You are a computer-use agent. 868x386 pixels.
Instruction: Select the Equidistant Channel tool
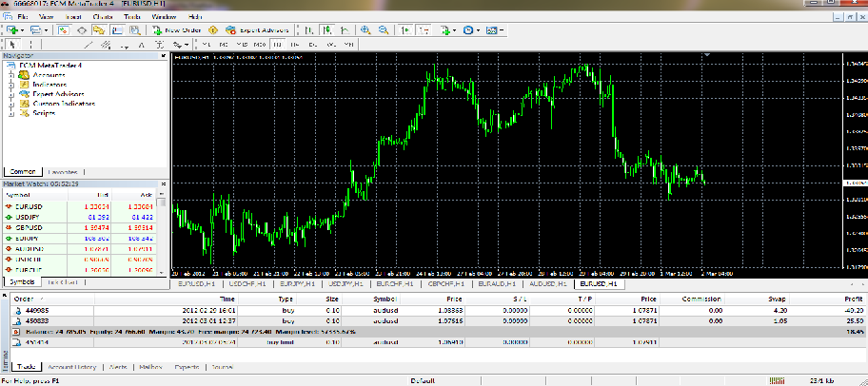(106, 45)
